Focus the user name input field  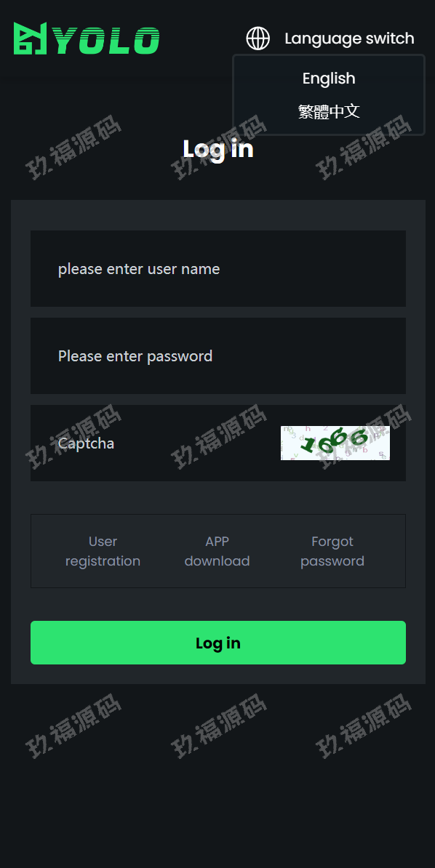217,268
